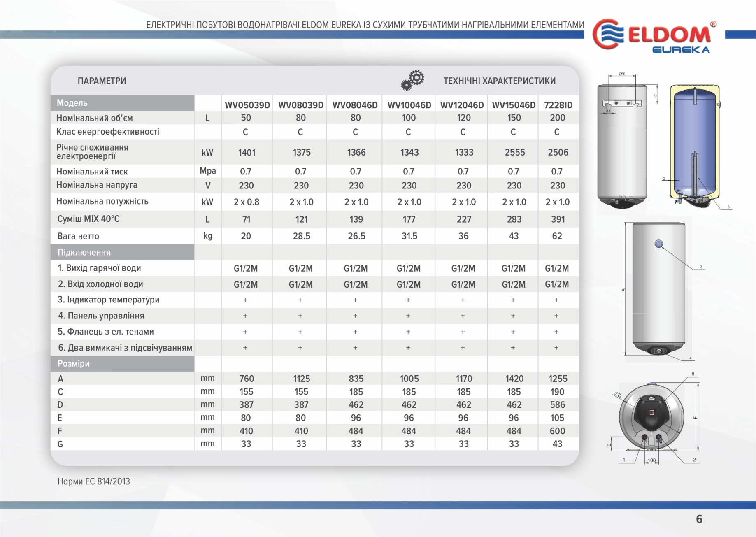Image resolution: width=756 pixels, height=537 pixels.
Task: Click the Розміри section header
Action: [123, 364]
